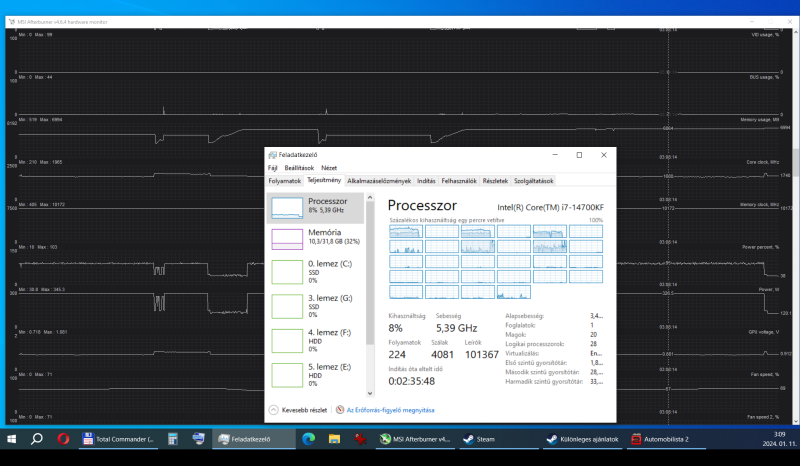The height and width of the screenshot is (466, 800).
Task: Go to the Indítás tab
Action: pyautogui.click(x=426, y=181)
